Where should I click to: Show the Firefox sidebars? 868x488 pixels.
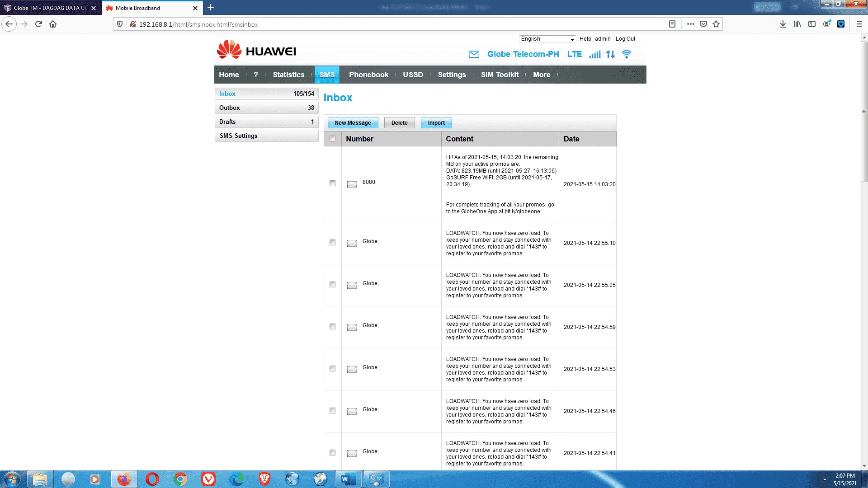812,24
